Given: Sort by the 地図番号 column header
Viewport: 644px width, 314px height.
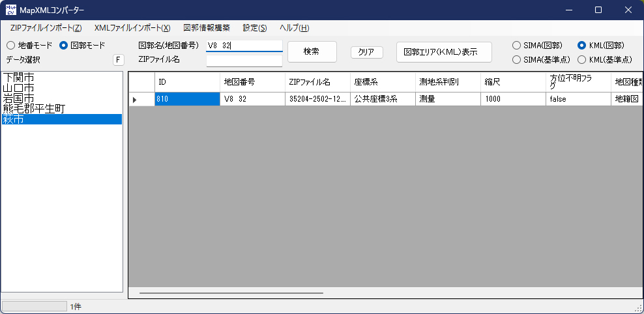Looking at the screenshot, I should pos(252,82).
